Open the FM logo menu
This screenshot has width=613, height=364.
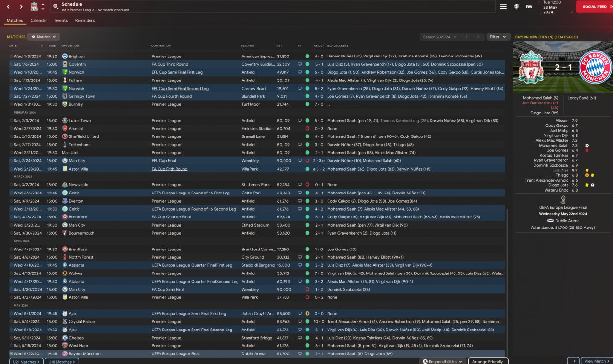[x=529, y=7]
